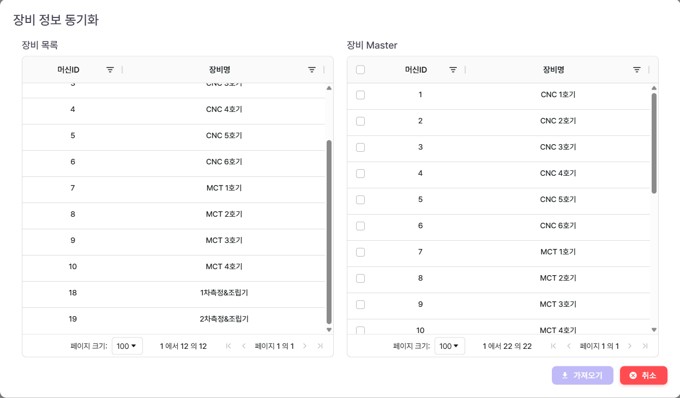This screenshot has width=680, height=398.
Task: Open filter for 머신ID in 장비 목록
Action: tap(110, 70)
